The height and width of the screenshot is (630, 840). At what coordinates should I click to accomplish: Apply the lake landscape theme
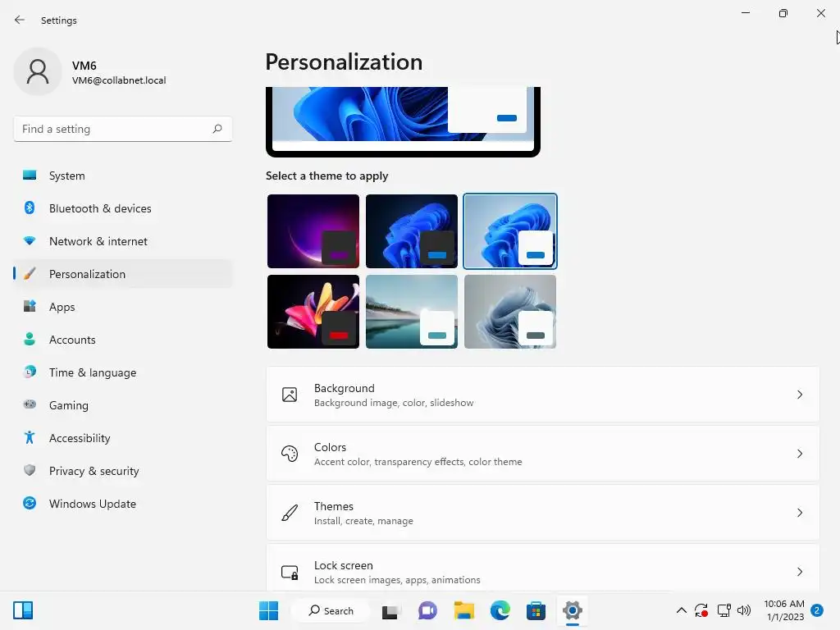[412, 312]
